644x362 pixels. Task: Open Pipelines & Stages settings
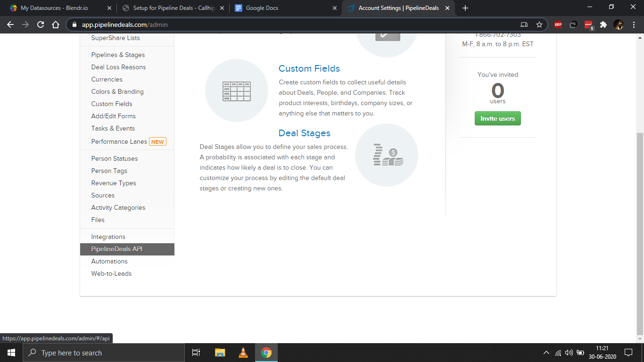(x=118, y=55)
